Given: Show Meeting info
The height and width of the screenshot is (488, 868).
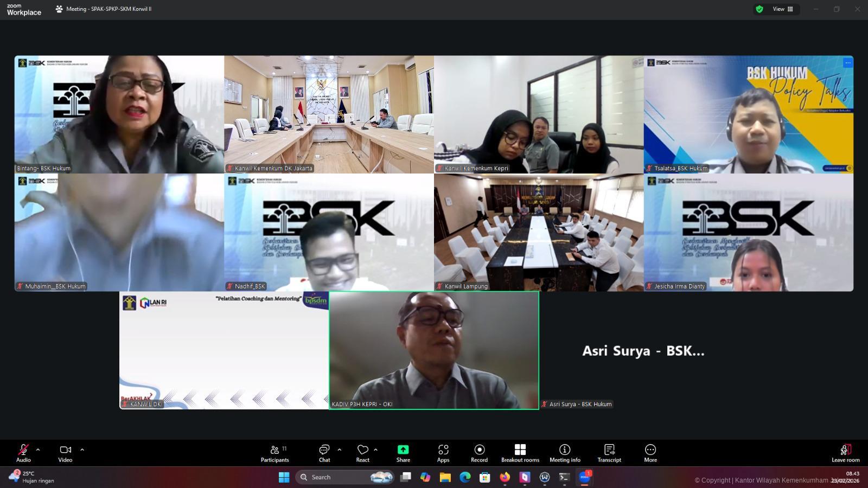Looking at the screenshot, I should [x=565, y=453].
